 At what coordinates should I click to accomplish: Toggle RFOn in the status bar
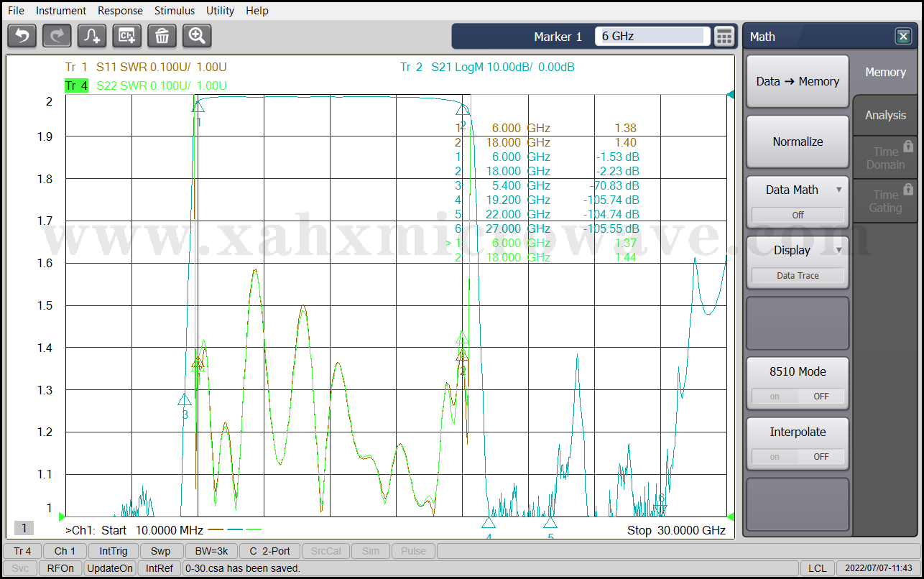pos(60,568)
